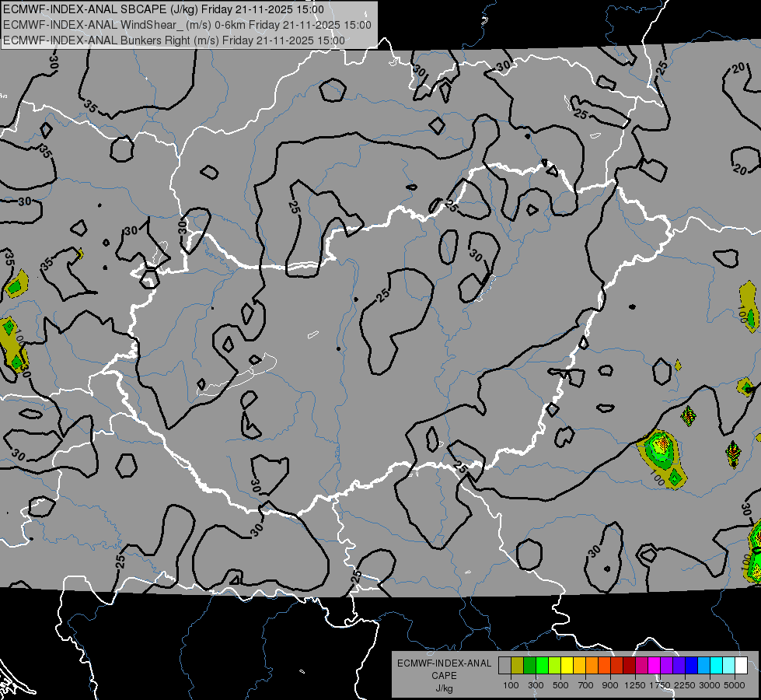Click the 3000 legend tick value
This screenshot has width=761, height=700.
710,685
